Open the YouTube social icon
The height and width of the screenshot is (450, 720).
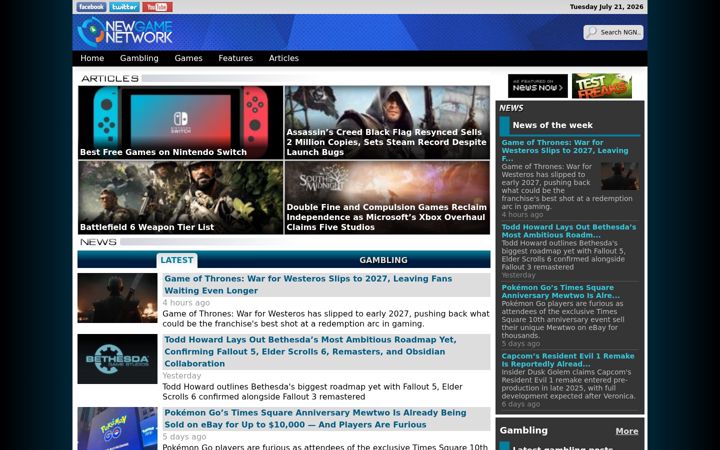tap(157, 7)
